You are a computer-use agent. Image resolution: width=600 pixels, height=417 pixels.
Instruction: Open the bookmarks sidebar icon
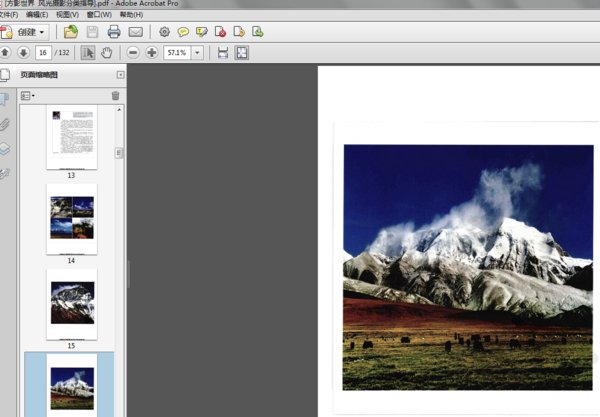tap(4, 99)
